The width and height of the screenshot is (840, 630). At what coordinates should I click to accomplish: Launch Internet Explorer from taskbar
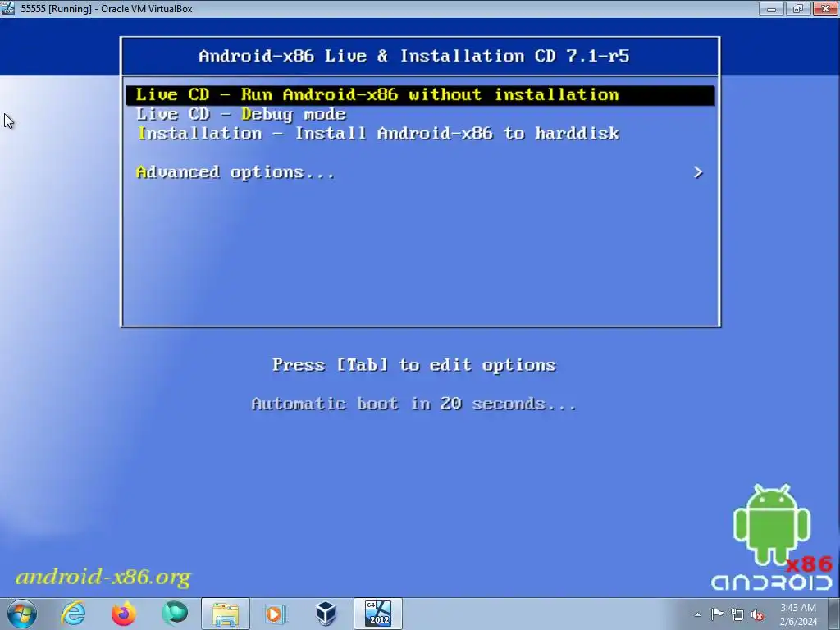tap(73, 614)
